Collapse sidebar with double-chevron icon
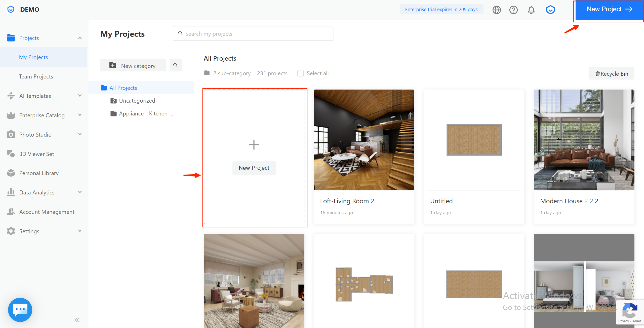Screen dimensions: 644x328 77,320
